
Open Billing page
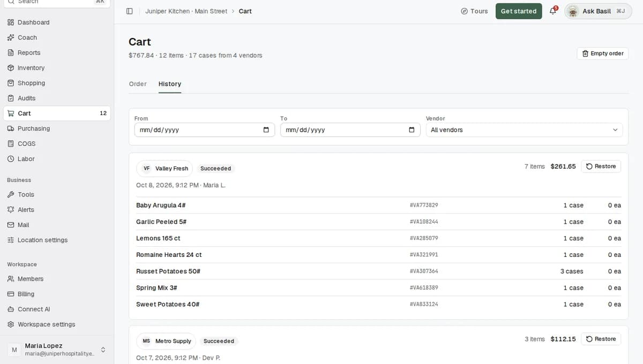(x=57, y=294)
